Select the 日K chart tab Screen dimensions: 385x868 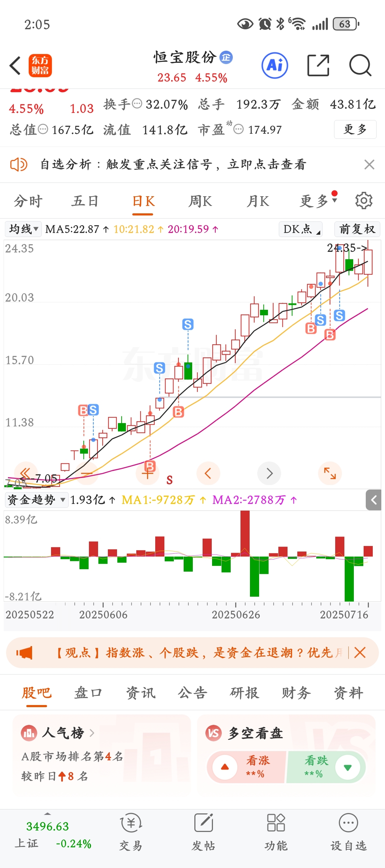[x=143, y=201]
